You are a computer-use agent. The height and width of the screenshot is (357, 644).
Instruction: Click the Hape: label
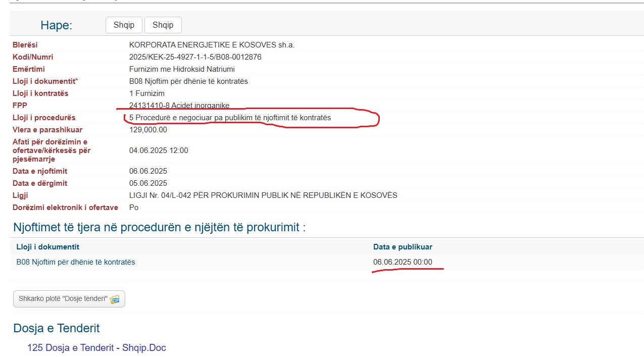(x=57, y=25)
